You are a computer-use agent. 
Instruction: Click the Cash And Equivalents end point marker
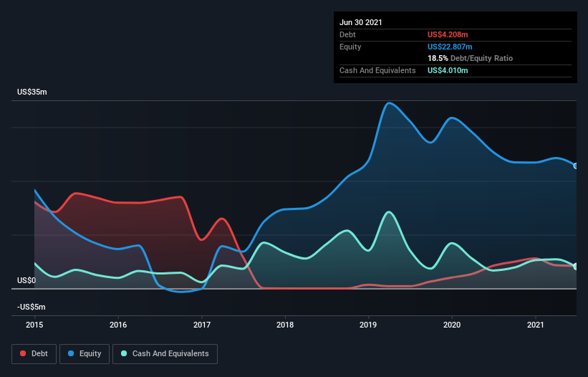576,267
